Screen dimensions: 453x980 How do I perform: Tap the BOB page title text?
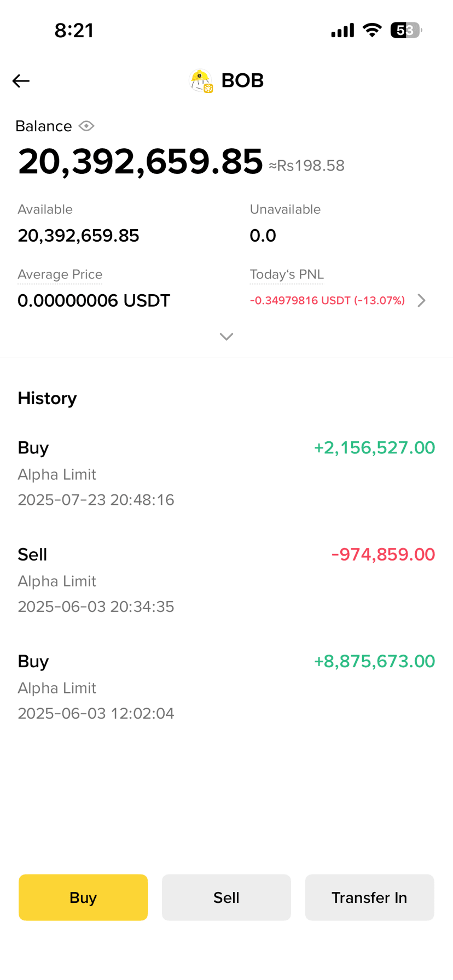click(242, 80)
